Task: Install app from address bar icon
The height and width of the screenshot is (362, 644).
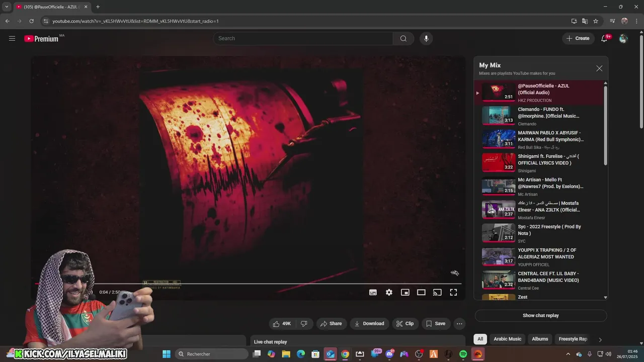Action: click(x=574, y=21)
